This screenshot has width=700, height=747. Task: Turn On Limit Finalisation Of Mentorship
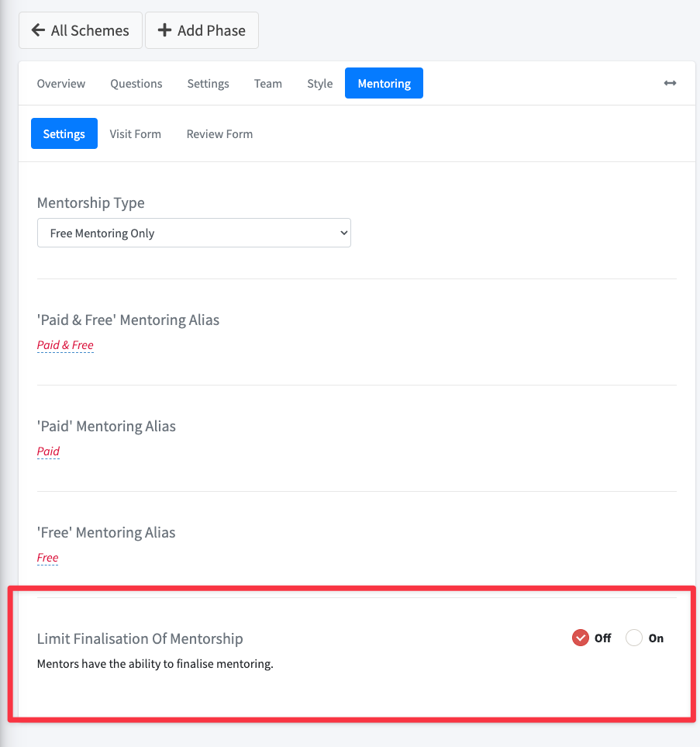tap(634, 638)
